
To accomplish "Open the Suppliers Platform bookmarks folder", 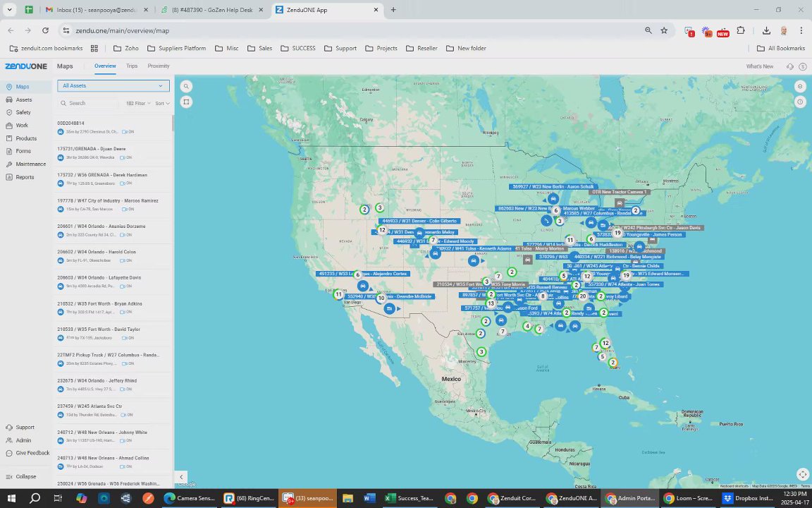I will pyautogui.click(x=177, y=48).
